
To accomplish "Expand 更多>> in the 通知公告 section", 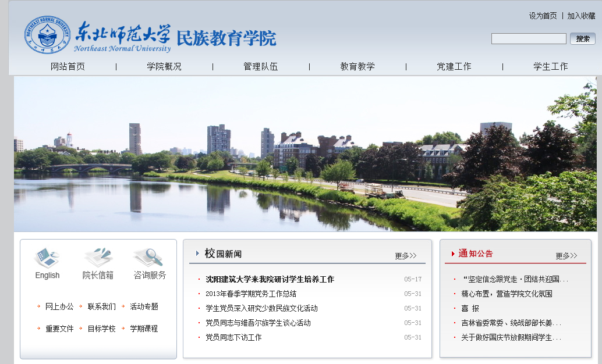I will tap(566, 256).
